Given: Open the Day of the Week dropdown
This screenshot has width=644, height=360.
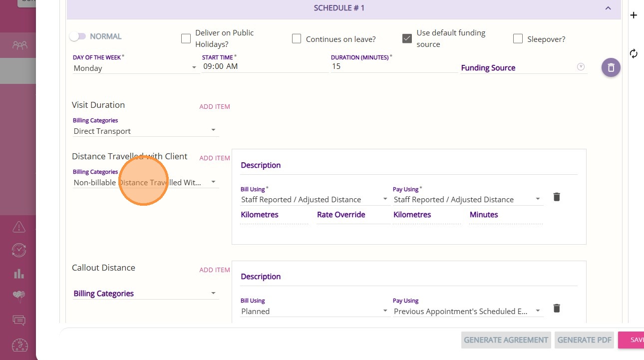Looking at the screenshot, I should pyautogui.click(x=136, y=68).
